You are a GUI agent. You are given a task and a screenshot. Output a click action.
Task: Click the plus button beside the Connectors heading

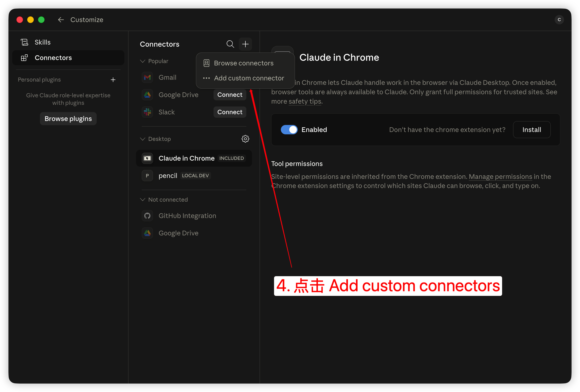pos(245,44)
